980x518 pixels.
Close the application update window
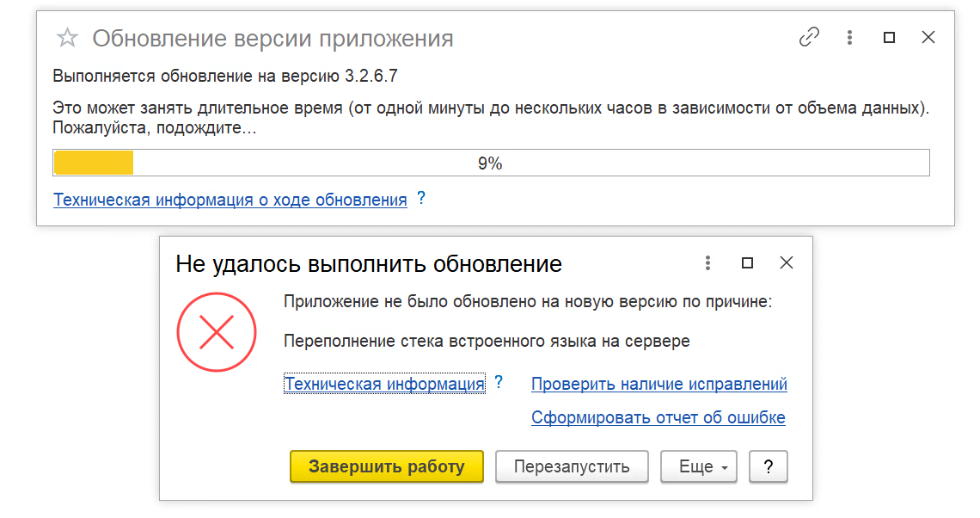pos(928,37)
